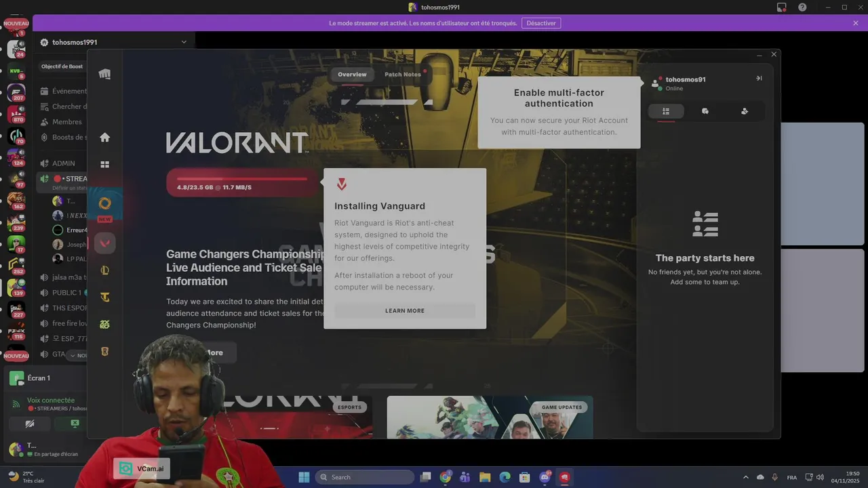Select the League of Legends icon
This screenshot has height=488, width=868.
coord(105,270)
